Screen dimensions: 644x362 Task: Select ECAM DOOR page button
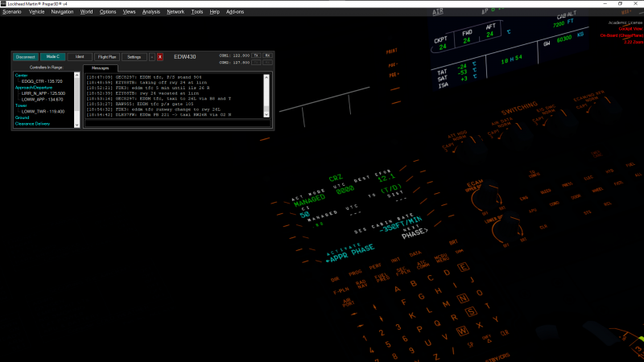coord(576,197)
